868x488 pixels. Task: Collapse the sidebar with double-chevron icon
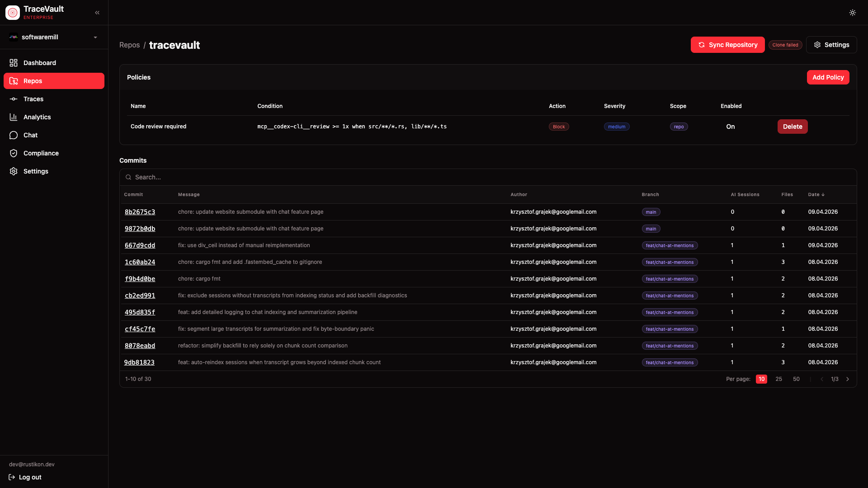97,13
